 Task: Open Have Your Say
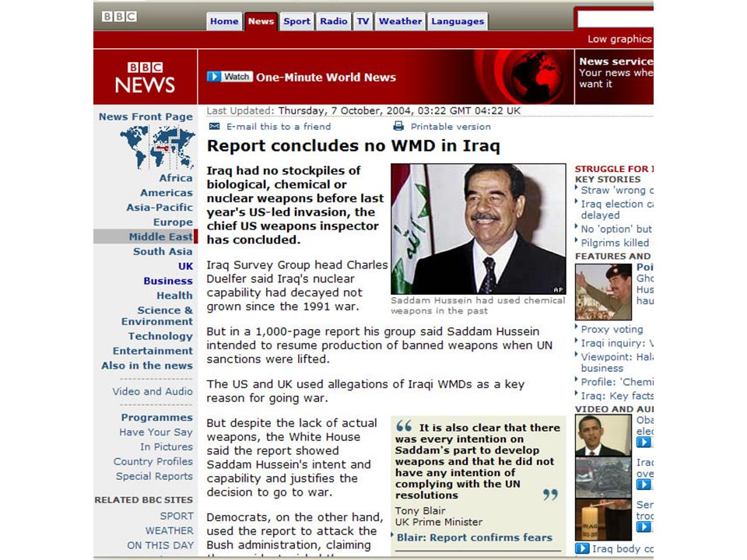[x=156, y=432]
